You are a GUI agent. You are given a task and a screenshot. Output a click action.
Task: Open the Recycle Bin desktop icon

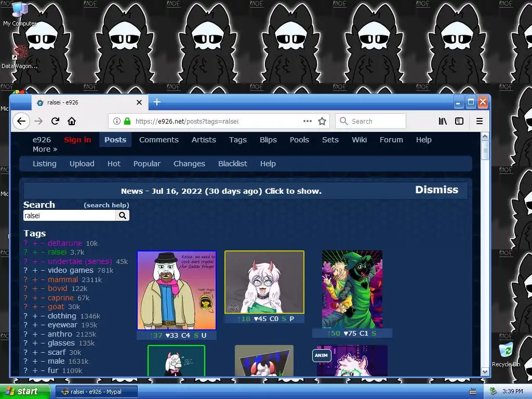(x=506, y=354)
